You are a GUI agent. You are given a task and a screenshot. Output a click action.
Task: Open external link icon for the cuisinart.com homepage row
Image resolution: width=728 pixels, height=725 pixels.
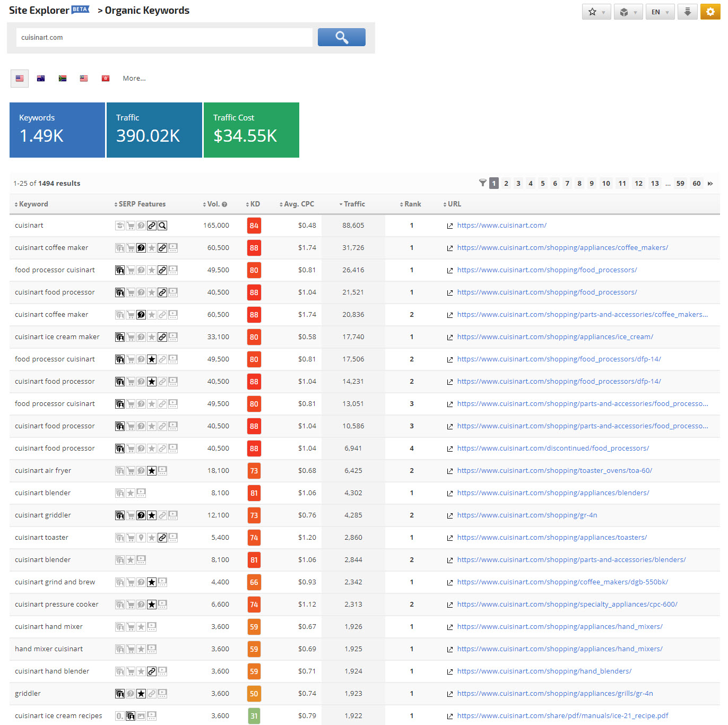(450, 226)
